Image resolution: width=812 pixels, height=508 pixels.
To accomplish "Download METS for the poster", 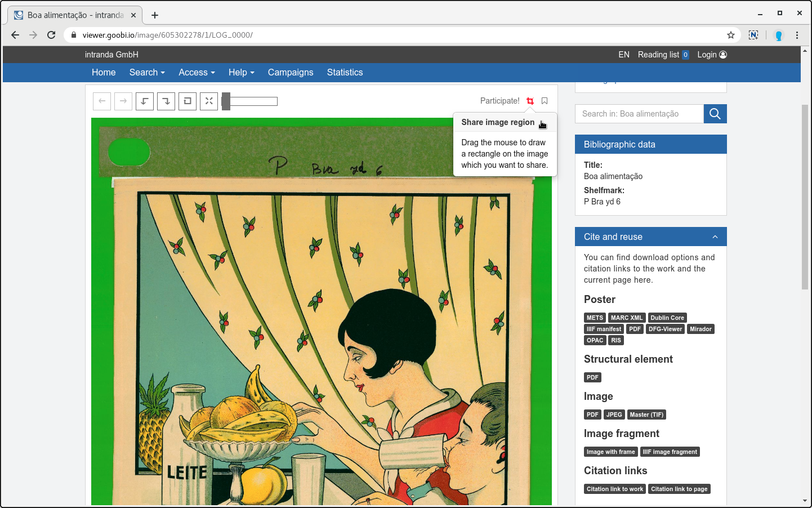I will pyautogui.click(x=595, y=318).
